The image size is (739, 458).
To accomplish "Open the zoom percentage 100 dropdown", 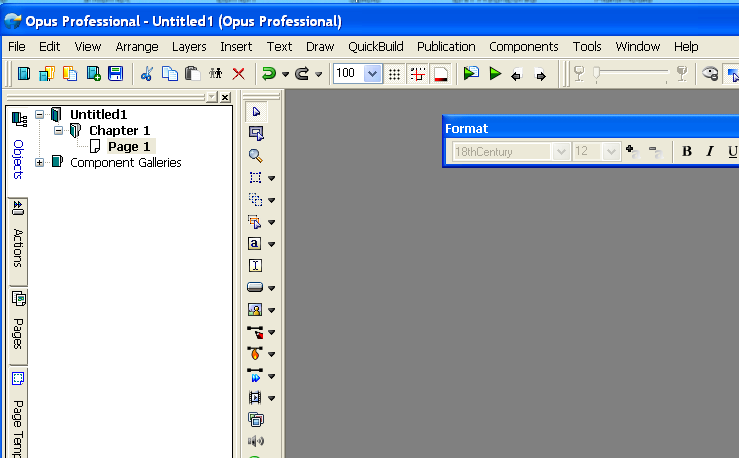I will (x=372, y=74).
